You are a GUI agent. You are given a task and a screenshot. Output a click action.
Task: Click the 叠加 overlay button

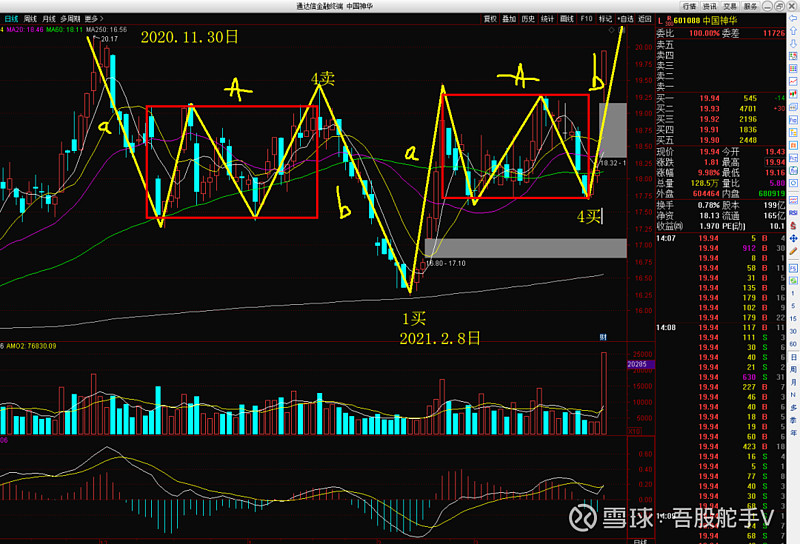click(509, 19)
